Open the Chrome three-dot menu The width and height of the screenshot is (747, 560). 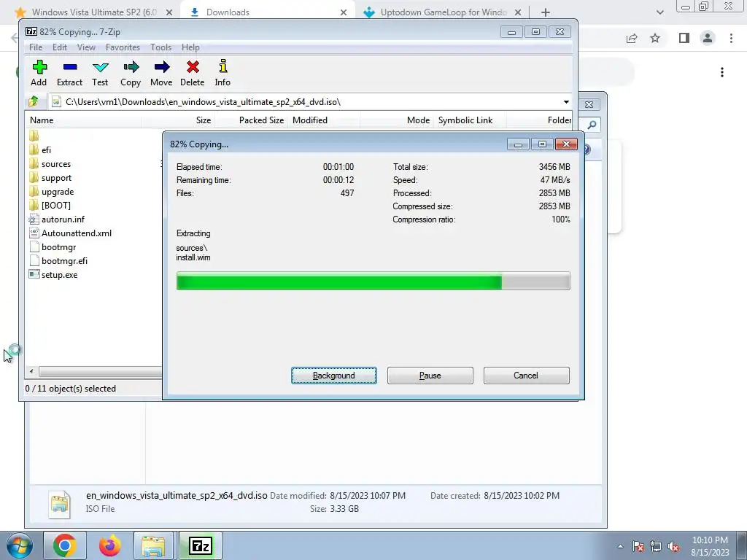tap(731, 38)
